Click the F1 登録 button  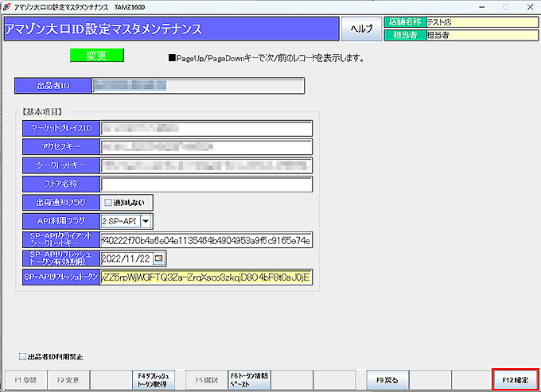tap(25, 380)
